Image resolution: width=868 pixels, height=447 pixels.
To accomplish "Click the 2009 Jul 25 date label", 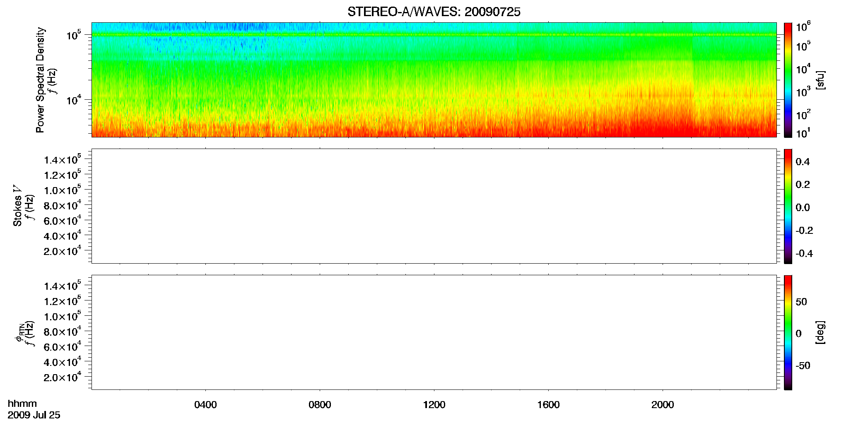I will click(x=34, y=415).
